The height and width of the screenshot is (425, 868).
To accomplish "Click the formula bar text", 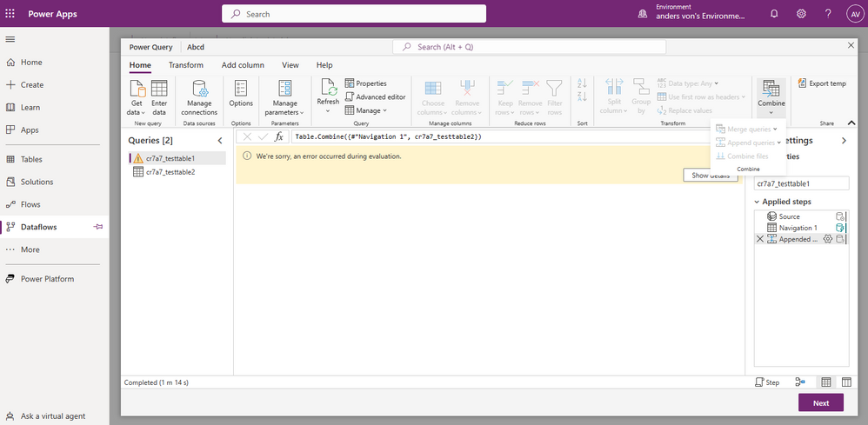I will (389, 136).
